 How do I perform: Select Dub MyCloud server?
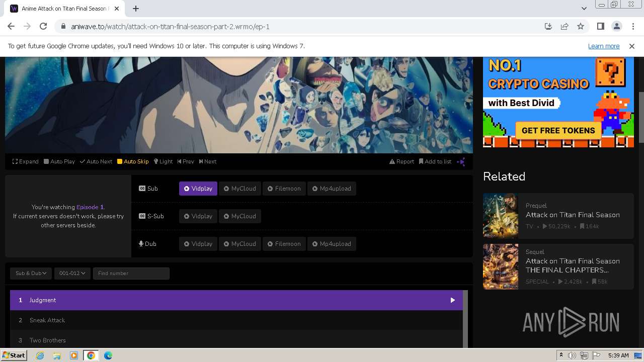coord(240,244)
